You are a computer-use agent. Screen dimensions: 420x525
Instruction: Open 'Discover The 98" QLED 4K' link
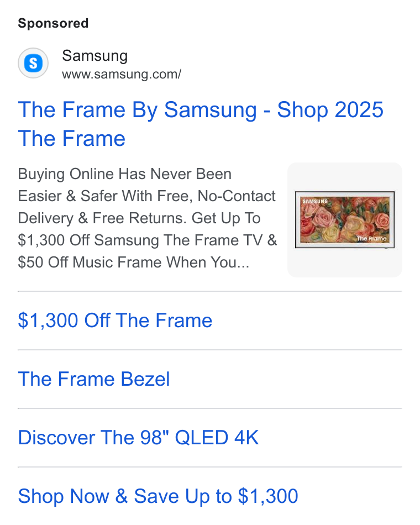[x=138, y=437]
